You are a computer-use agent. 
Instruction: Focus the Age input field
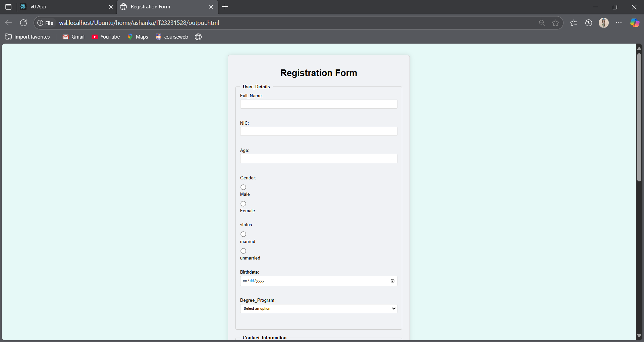point(319,159)
